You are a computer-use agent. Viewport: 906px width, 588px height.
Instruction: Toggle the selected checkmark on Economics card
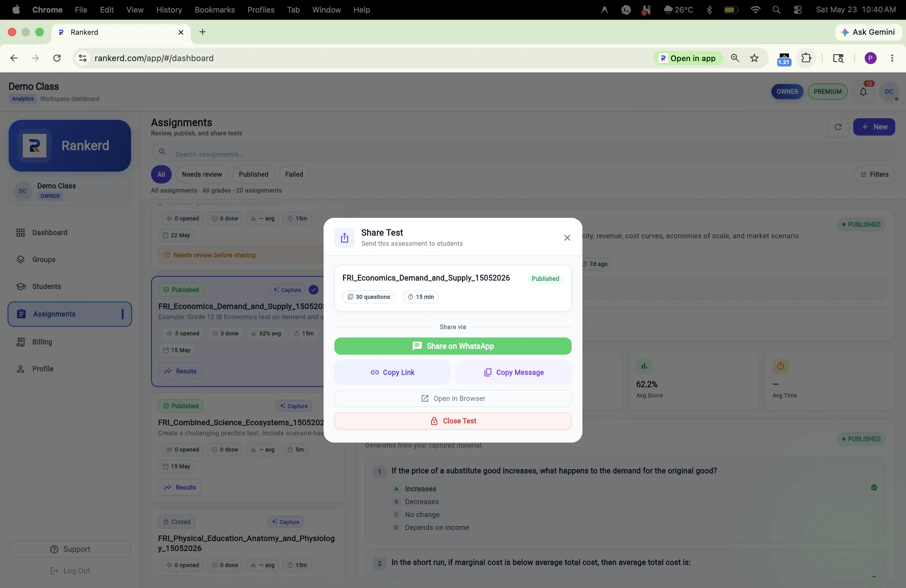tap(313, 290)
